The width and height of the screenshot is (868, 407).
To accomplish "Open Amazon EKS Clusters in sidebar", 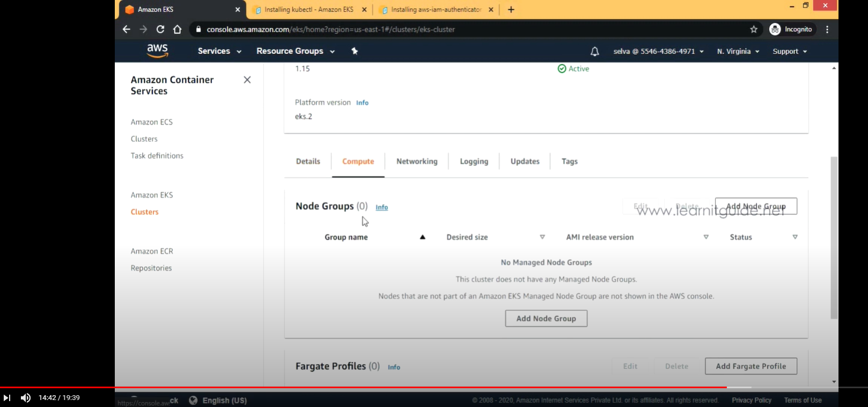I will [145, 212].
